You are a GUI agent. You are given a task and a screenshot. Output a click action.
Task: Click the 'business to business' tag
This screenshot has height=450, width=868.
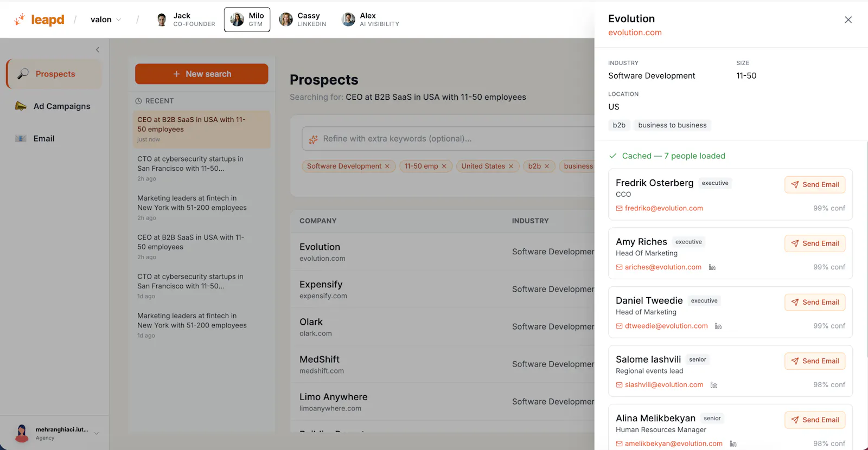point(672,125)
